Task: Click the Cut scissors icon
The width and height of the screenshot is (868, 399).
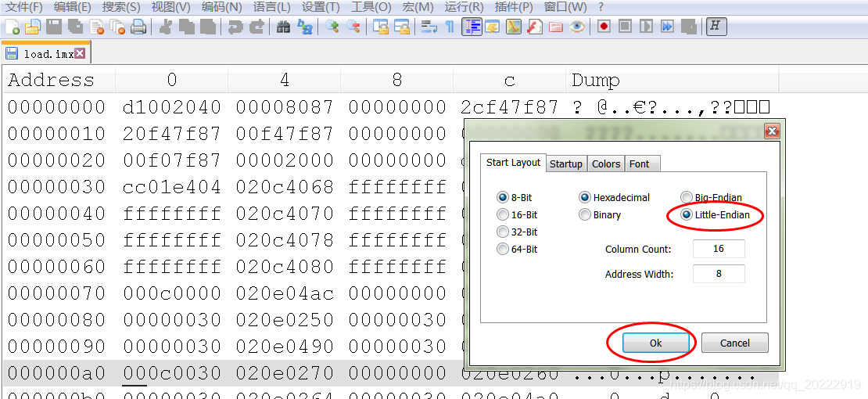Action: point(165,27)
